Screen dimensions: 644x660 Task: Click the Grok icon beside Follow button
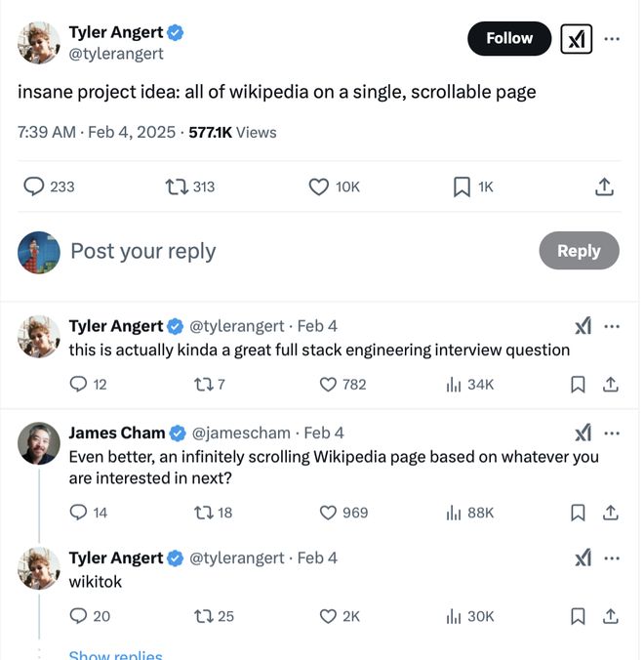[577, 39]
